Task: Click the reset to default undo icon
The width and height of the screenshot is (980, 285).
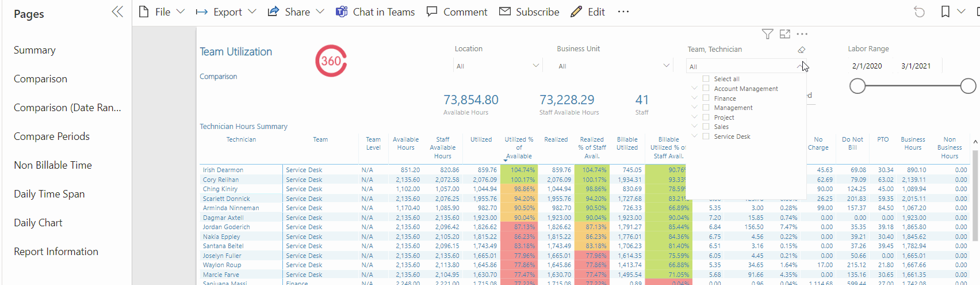Action: (x=919, y=12)
